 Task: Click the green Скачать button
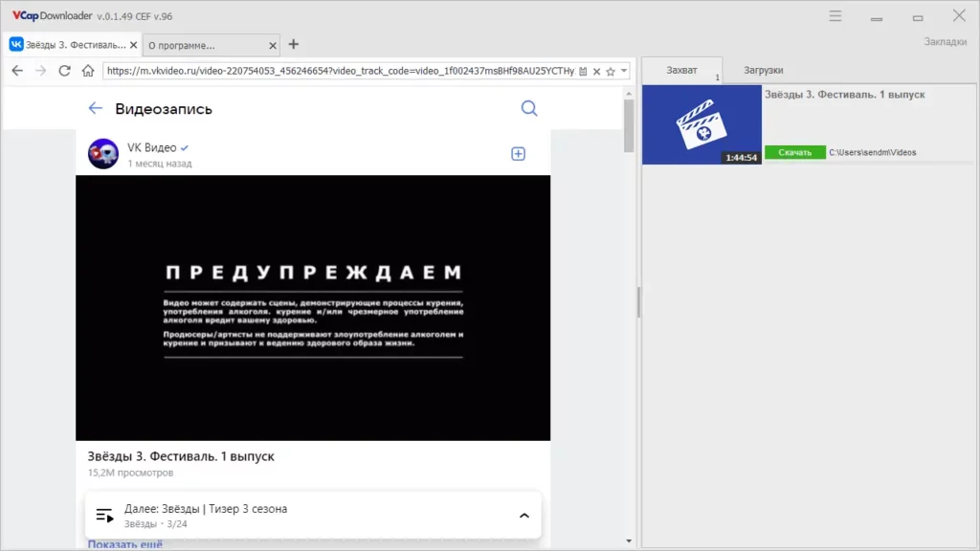[x=795, y=152]
